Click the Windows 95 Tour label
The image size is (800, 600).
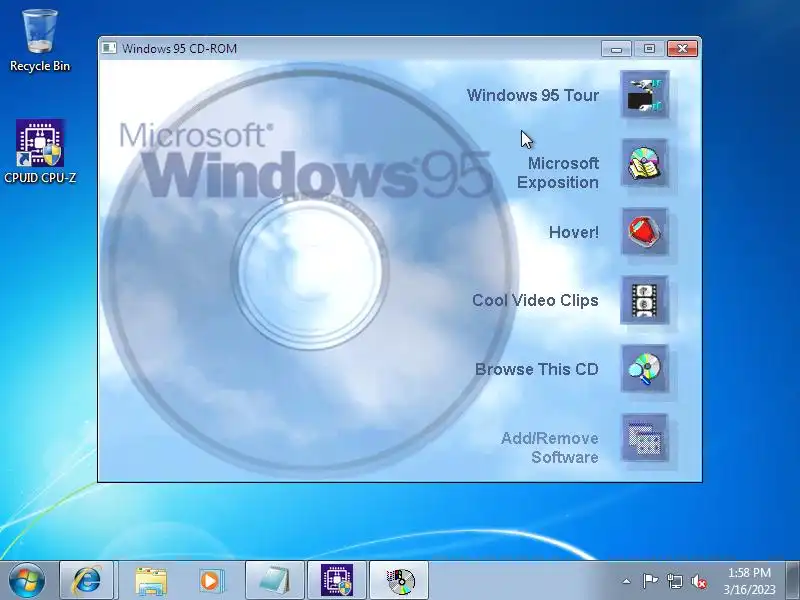533,95
